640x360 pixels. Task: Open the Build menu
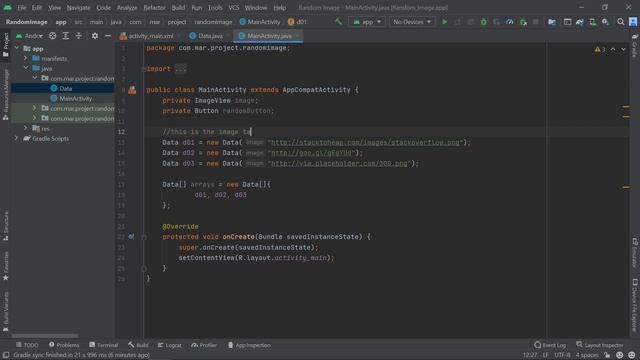(x=178, y=8)
